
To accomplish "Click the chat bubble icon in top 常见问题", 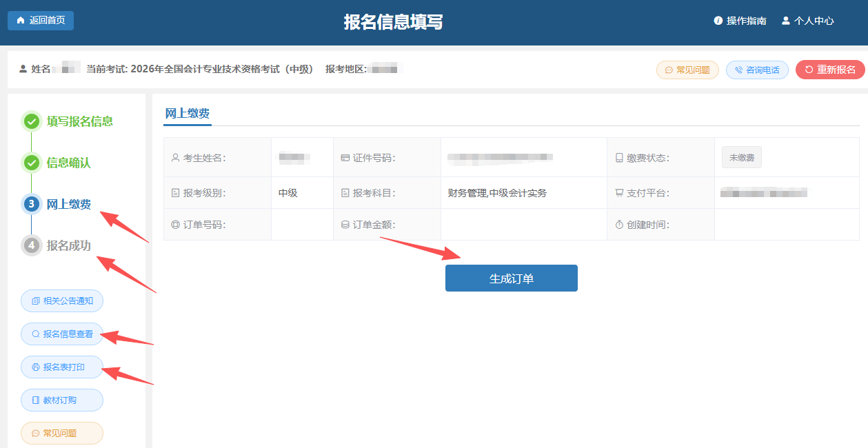I will pos(669,70).
